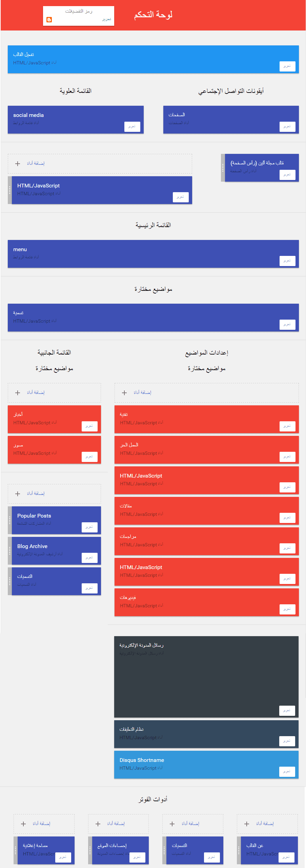Click plus icon above the HTML/JavaScript header widget
This screenshot has width=306, height=868.
point(17,163)
